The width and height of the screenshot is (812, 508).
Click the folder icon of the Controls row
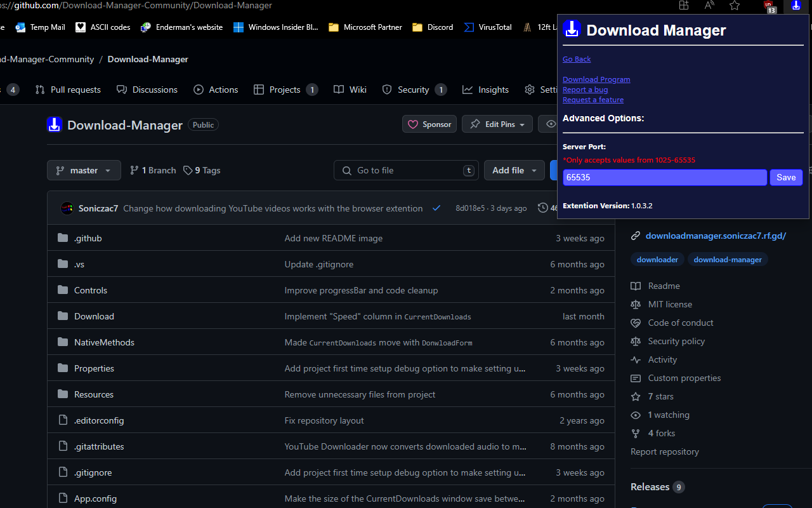[63, 290]
